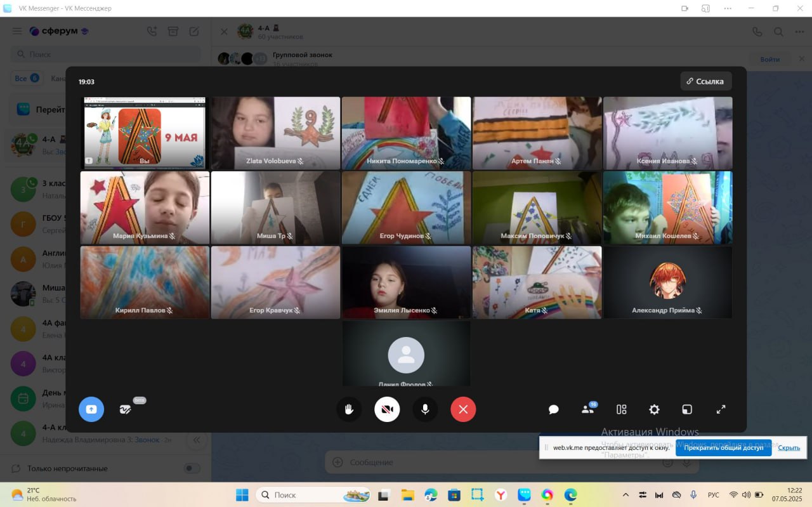Click the screen share button in call
This screenshot has width=812, height=507.
coord(91,409)
